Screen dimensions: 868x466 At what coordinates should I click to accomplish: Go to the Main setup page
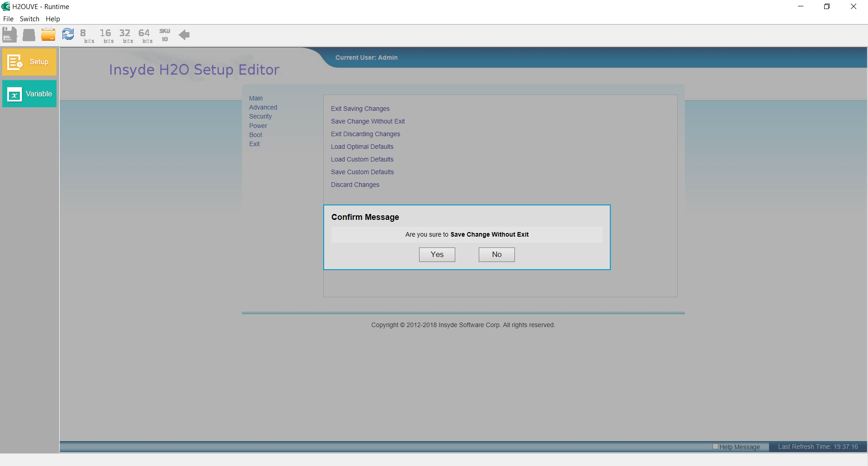coord(256,98)
